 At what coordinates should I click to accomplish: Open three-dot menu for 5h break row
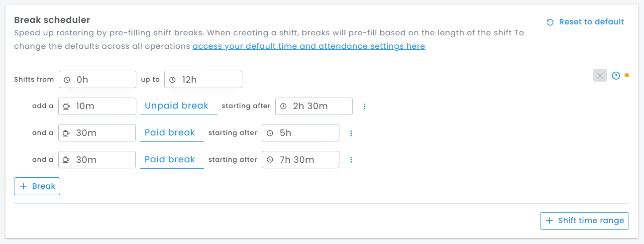[351, 133]
